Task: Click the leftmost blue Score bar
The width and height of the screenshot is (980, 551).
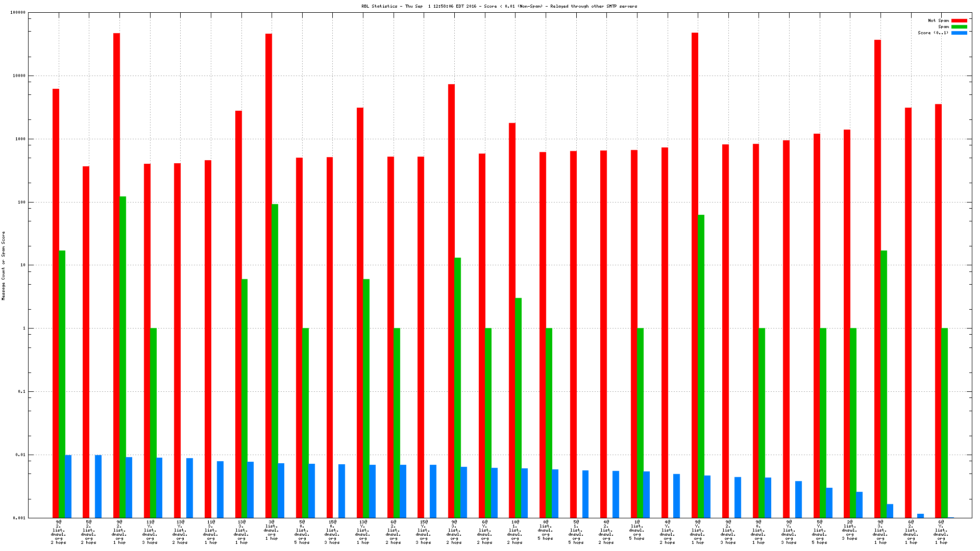Action: pyautogui.click(x=68, y=486)
